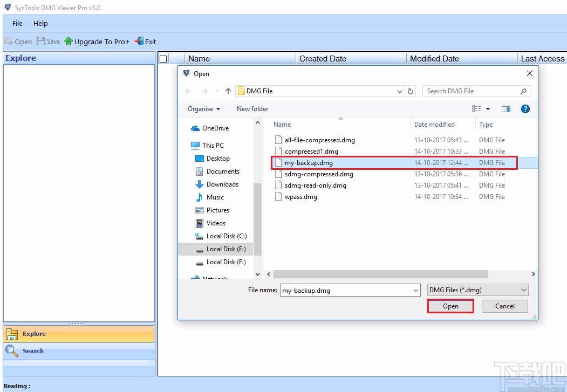The height and width of the screenshot is (392, 567).
Task: Select the Search magnifier icon in sidebar
Action: [x=11, y=351]
